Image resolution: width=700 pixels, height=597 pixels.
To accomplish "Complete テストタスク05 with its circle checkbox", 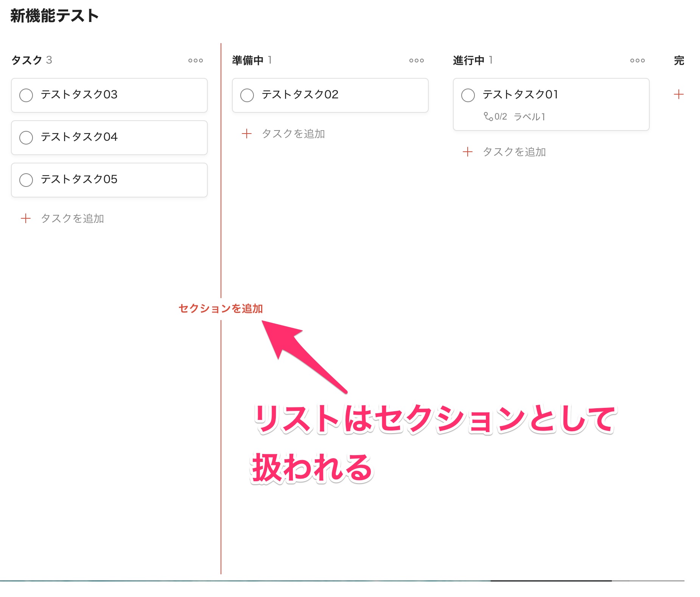I will [x=26, y=180].
